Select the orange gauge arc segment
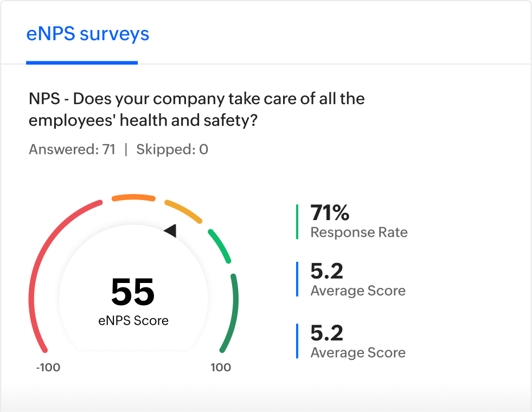 133,198
